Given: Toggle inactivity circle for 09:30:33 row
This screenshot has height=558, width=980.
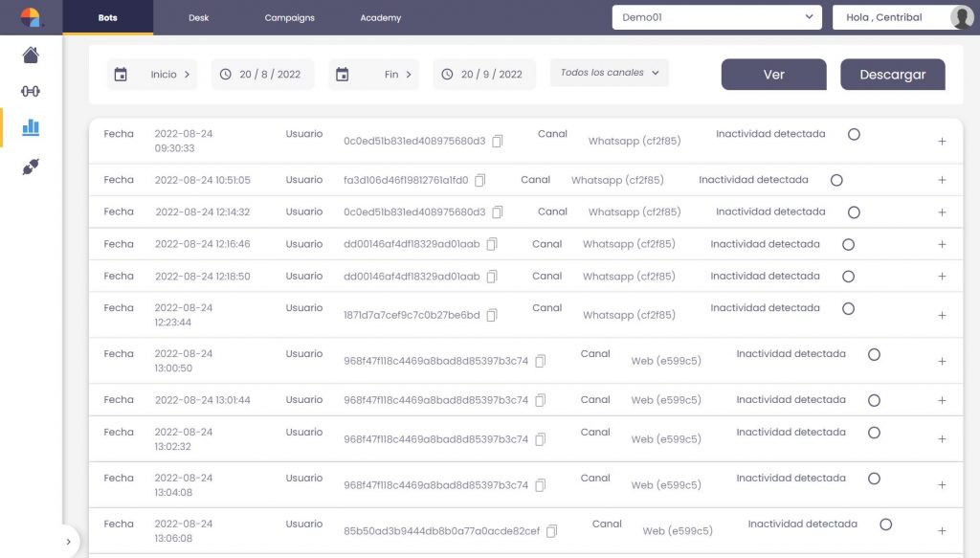Looking at the screenshot, I should 854,135.
